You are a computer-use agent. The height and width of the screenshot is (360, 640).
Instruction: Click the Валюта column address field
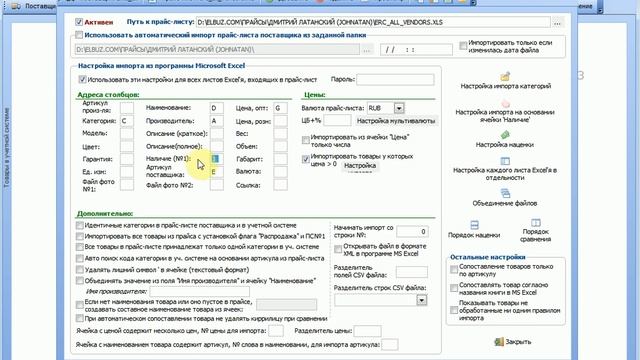pos(280,172)
